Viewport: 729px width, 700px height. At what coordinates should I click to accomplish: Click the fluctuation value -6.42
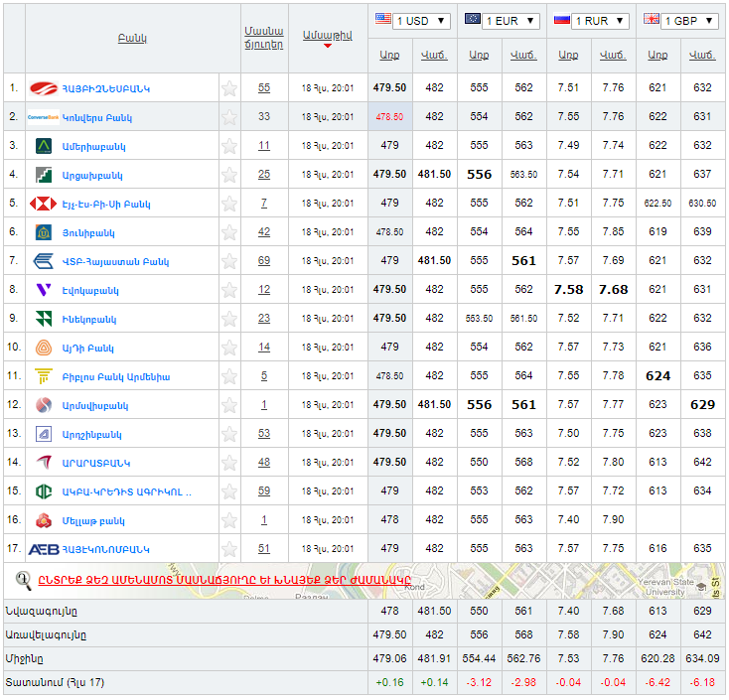click(x=657, y=682)
